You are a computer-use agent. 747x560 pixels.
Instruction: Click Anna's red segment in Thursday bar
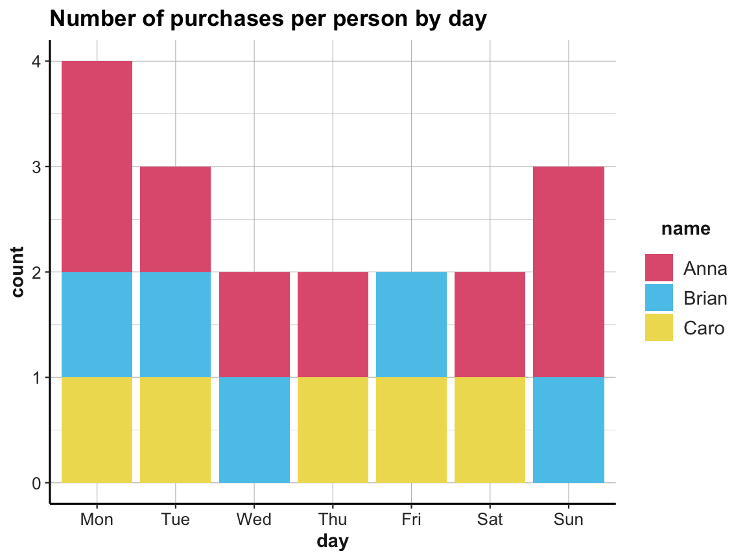tap(333, 324)
